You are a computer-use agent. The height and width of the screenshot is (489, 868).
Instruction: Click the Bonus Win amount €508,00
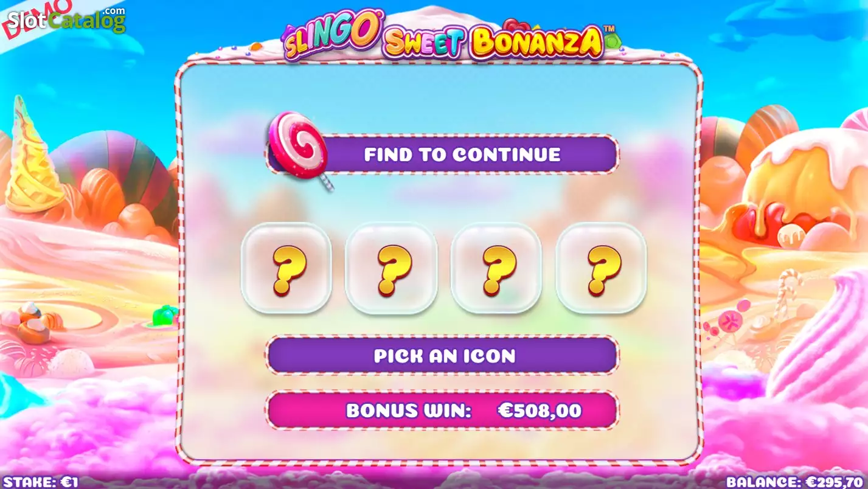click(540, 411)
